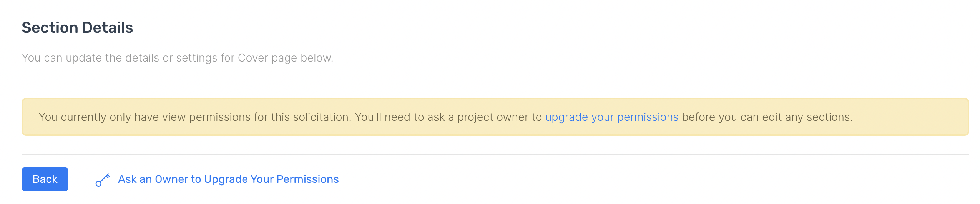Click the Section Details heading
The image size is (980, 204).
pyautogui.click(x=77, y=28)
